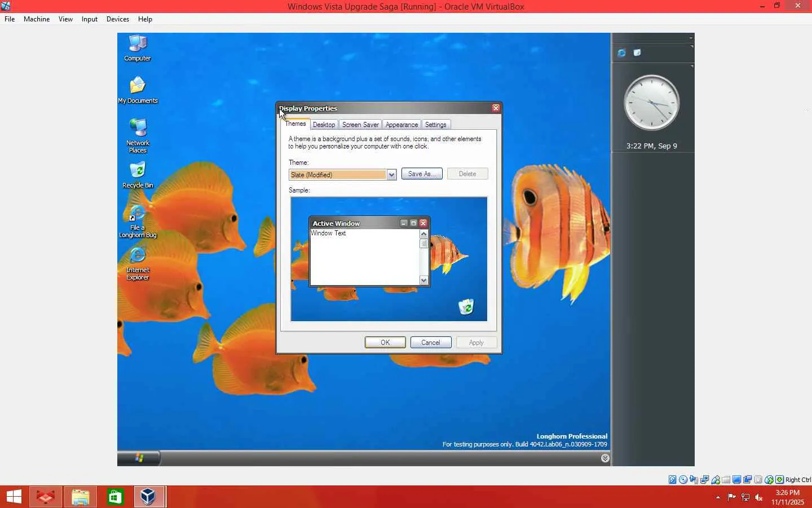Viewport: 812px width, 508px height.
Task: Select the Network Places desktop icon
Action: pyautogui.click(x=138, y=136)
